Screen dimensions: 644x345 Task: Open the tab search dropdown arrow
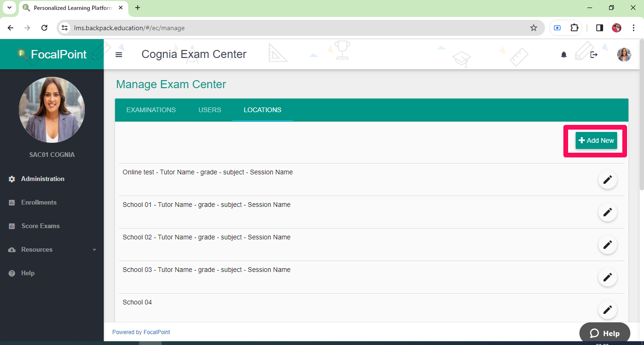click(9, 8)
